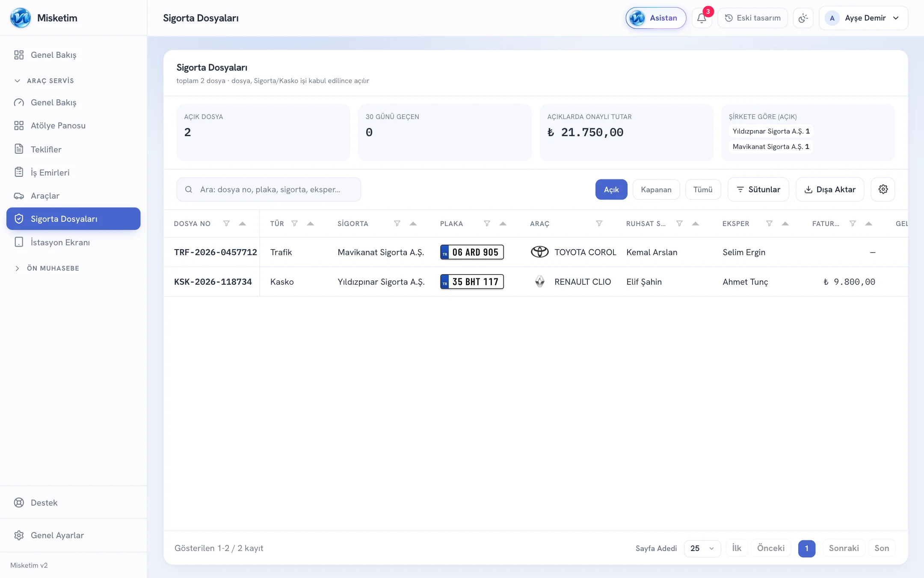Open the Sütunlar columns menu

coord(758,189)
